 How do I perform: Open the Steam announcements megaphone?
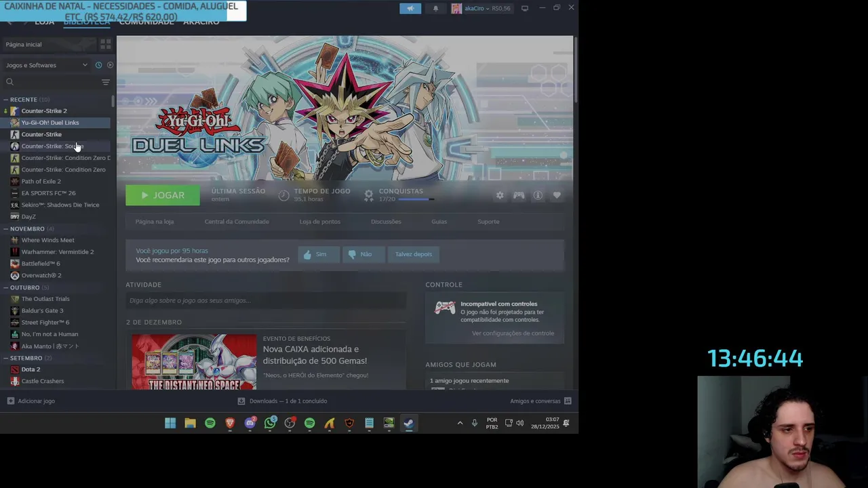pos(410,8)
